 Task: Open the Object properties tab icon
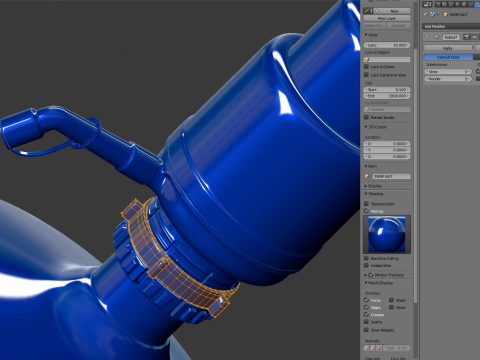[x=464, y=4]
